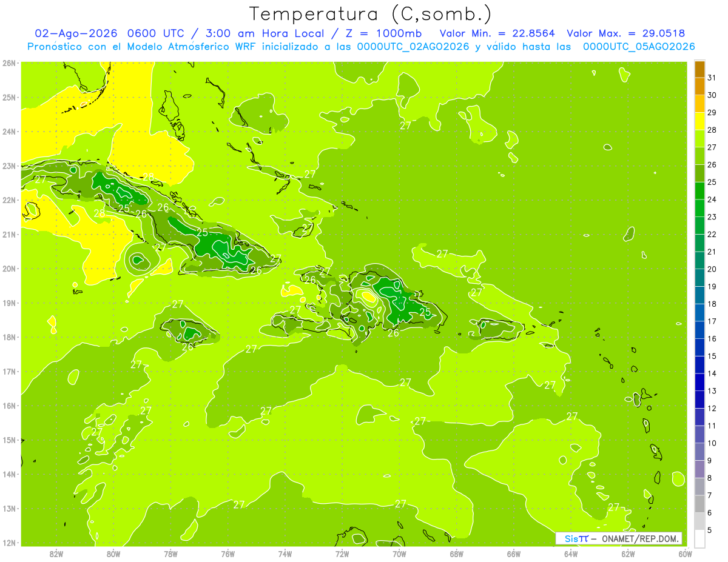The width and height of the screenshot is (728, 562).
Task: Click the "17N" latitude axis label
Action: [x=9, y=372]
